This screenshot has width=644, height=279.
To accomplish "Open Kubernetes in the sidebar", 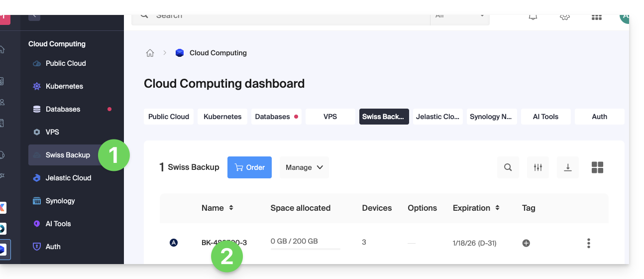I will coord(64,86).
